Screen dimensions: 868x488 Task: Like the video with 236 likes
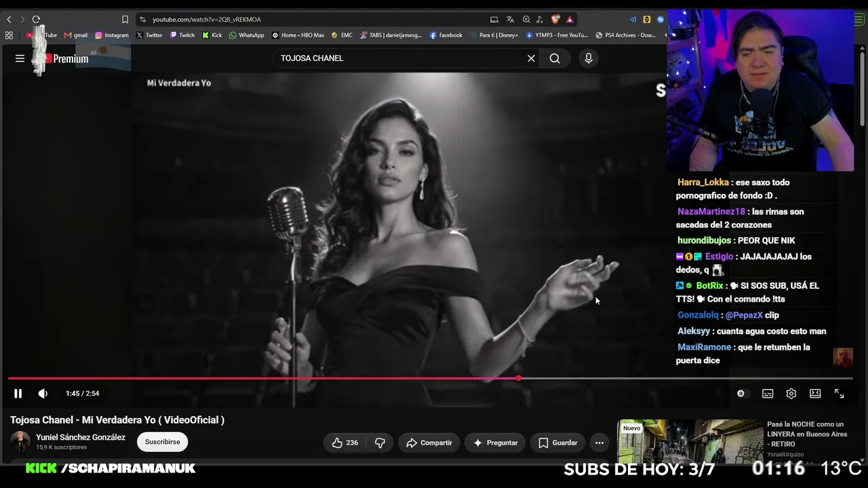point(345,443)
